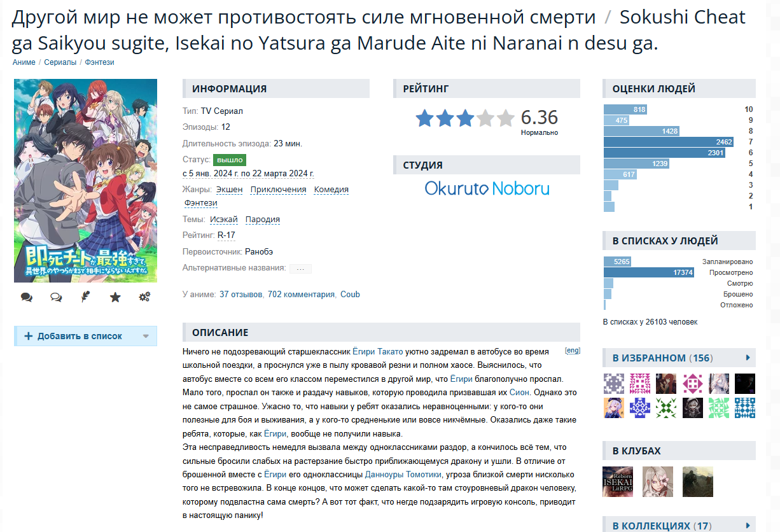780x532 pixels.
Task: Click the plus icon in 'Добавить в список'
Action: click(x=28, y=336)
